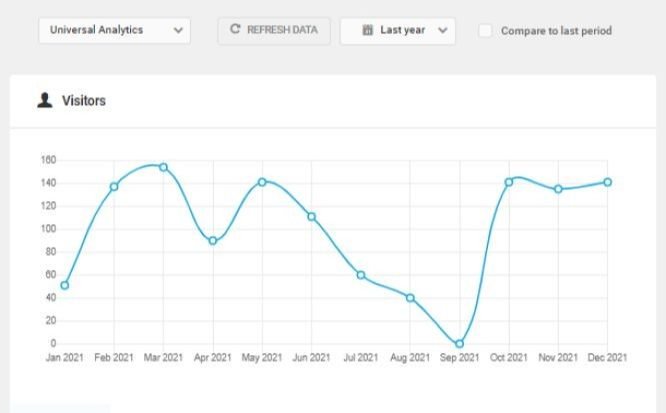
Task: Open the Last year date range dropdown
Action: (398, 30)
